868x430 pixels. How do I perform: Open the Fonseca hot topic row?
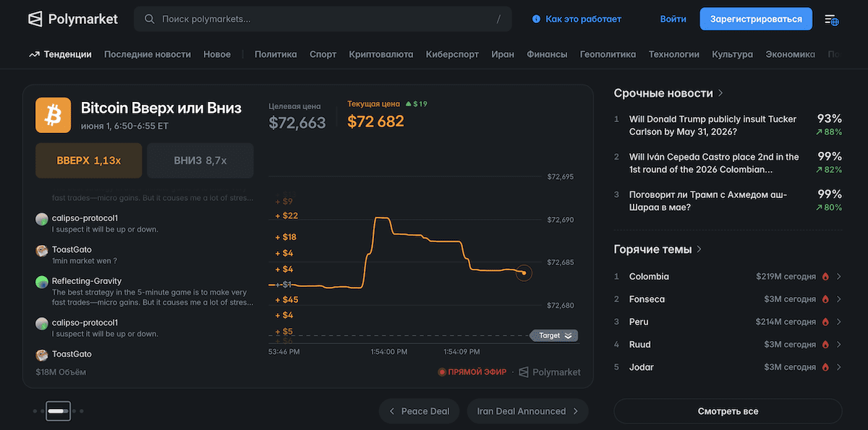point(728,299)
